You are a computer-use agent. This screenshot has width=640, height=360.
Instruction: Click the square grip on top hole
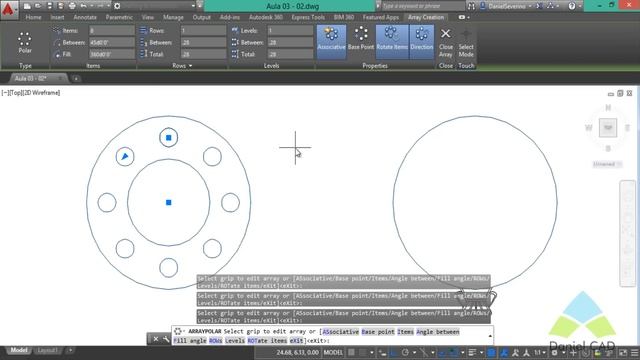tap(169, 138)
